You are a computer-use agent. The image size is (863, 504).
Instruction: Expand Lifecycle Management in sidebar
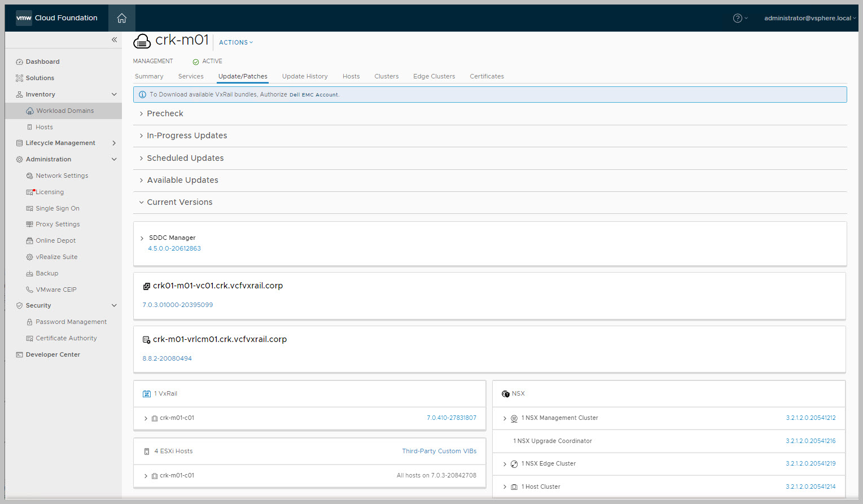tap(114, 143)
